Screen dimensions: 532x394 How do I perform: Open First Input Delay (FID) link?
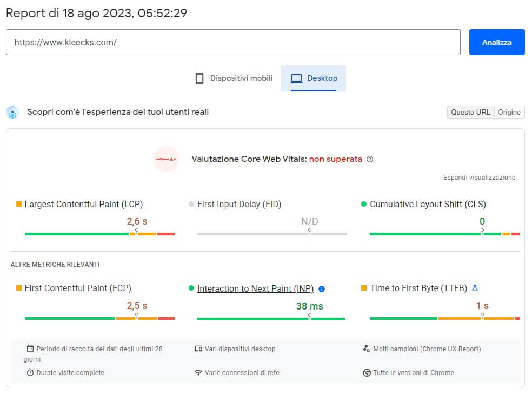pos(239,204)
